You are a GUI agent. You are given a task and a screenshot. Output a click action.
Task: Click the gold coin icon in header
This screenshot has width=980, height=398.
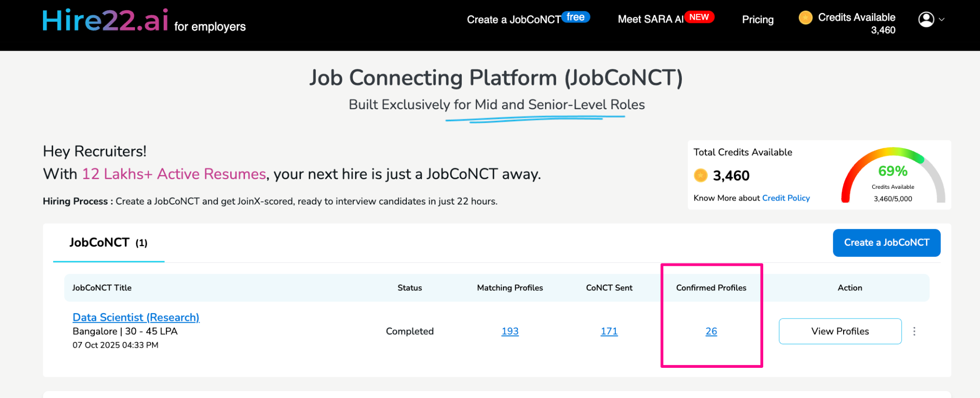(805, 18)
